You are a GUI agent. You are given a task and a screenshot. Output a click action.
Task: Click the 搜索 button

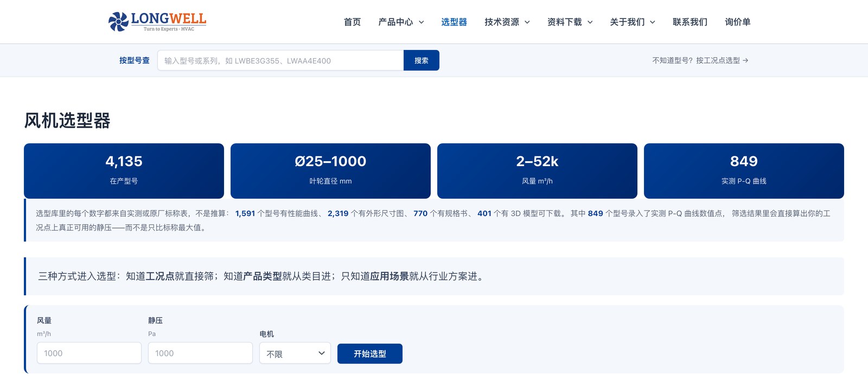(x=422, y=60)
